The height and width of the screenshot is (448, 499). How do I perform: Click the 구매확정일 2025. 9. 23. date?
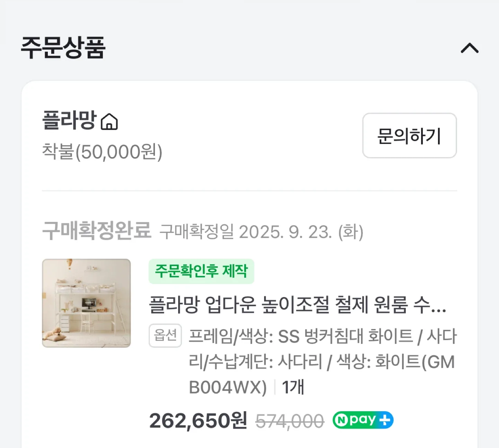261,232
